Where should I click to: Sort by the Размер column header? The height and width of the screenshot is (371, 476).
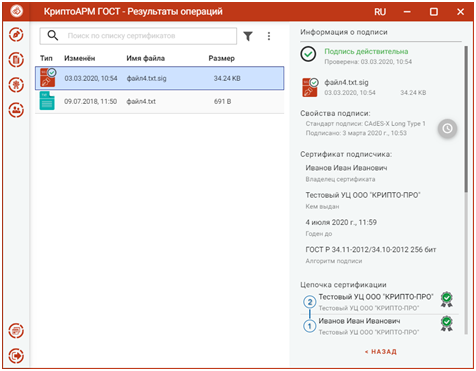pyautogui.click(x=222, y=58)
